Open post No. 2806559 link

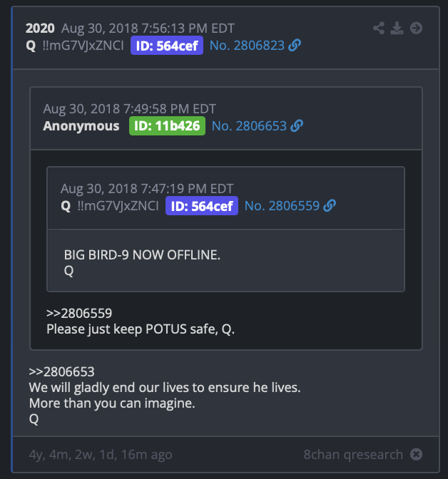click(282, 205)
